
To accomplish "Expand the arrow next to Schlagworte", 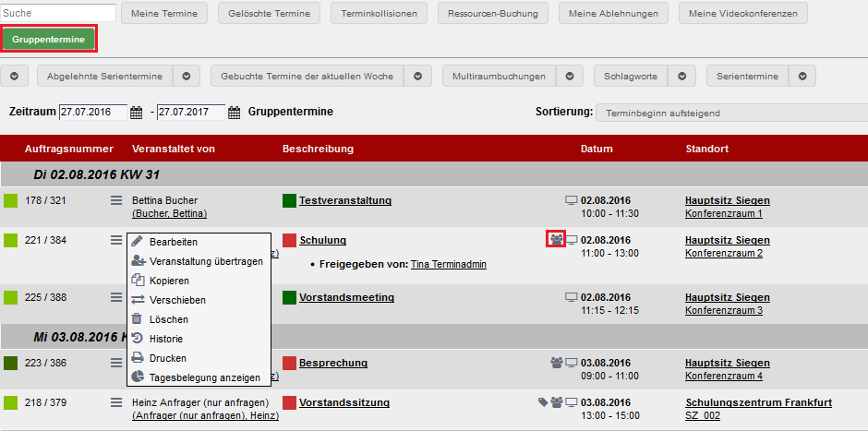I will (x=682, y=77).
